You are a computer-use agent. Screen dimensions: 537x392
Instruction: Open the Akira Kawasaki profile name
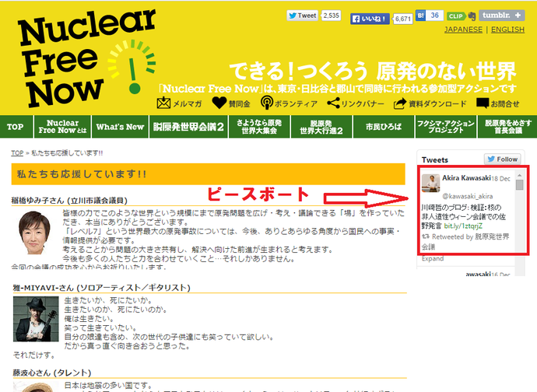coord(466,178)
